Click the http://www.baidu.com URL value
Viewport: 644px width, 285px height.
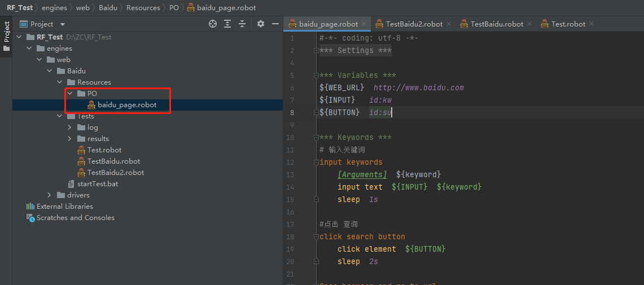pos(418,87)
